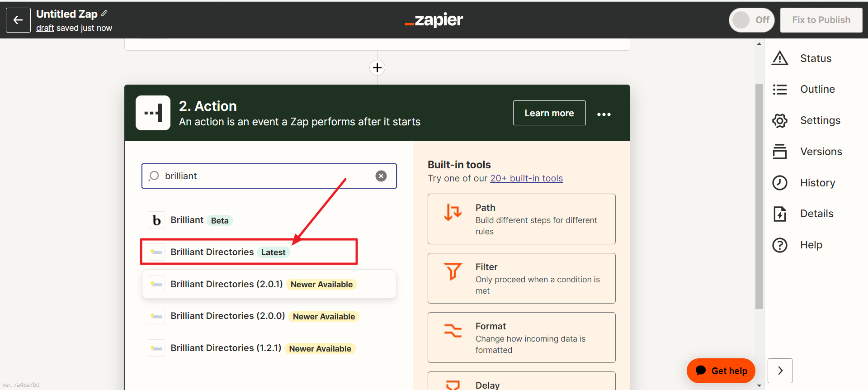Click the Learn more button

click(549, 113)
